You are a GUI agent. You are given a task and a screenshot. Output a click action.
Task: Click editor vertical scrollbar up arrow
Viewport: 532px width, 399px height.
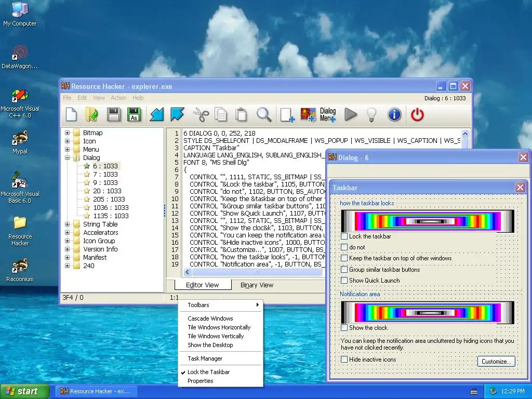(465, 134)
